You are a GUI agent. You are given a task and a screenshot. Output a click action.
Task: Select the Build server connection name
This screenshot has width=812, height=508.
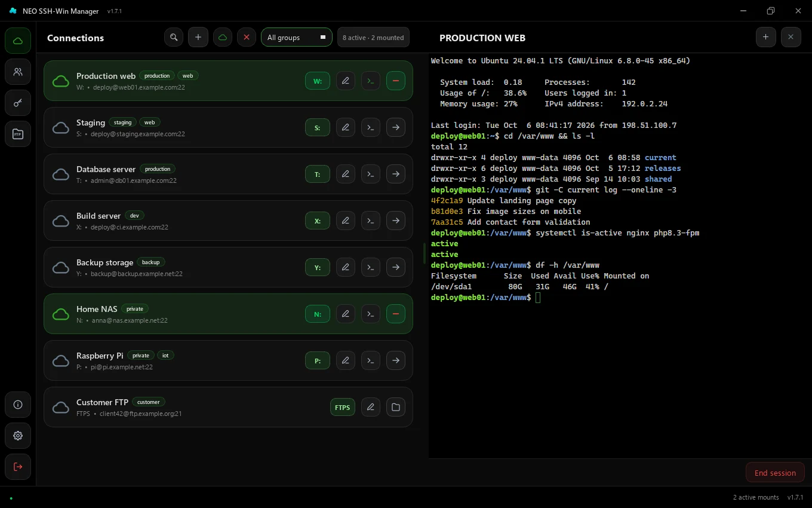(x=99, y=216)
